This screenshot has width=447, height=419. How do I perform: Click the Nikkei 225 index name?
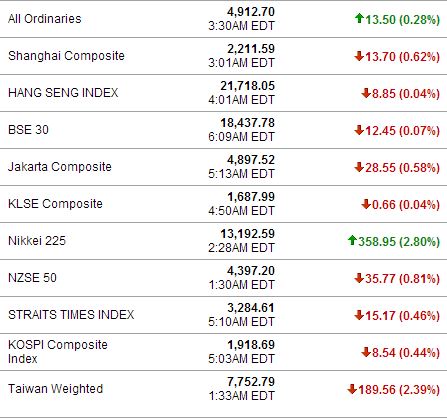click(x=37, y=241)
